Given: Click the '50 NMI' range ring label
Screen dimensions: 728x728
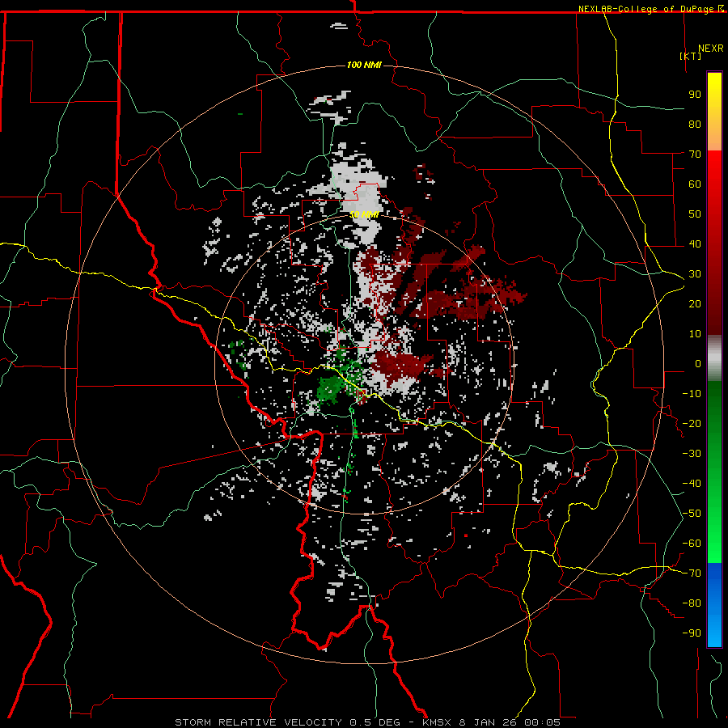Looking at the screenshot, I should pyautogui.click(x=364, y=214).
